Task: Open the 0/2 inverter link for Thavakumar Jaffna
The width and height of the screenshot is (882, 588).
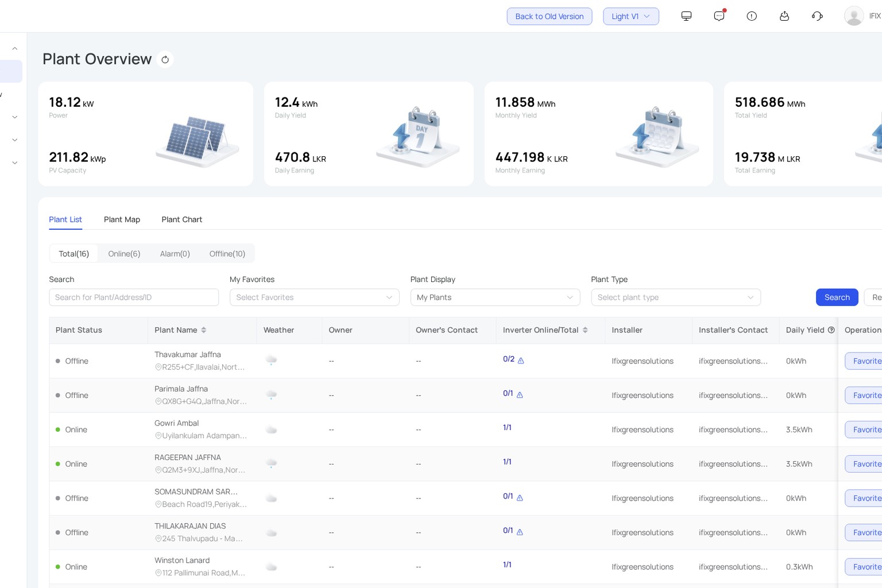Action: coord(509,359)
